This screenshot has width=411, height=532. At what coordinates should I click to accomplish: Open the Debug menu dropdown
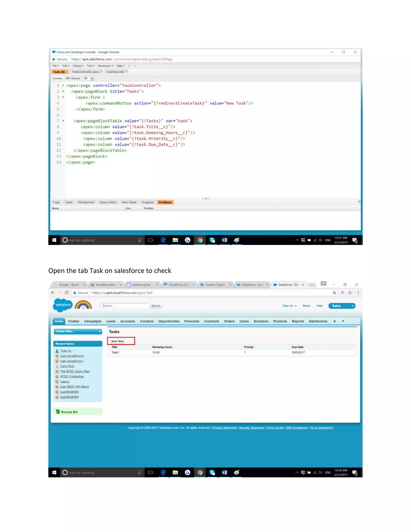click(78, 66)
